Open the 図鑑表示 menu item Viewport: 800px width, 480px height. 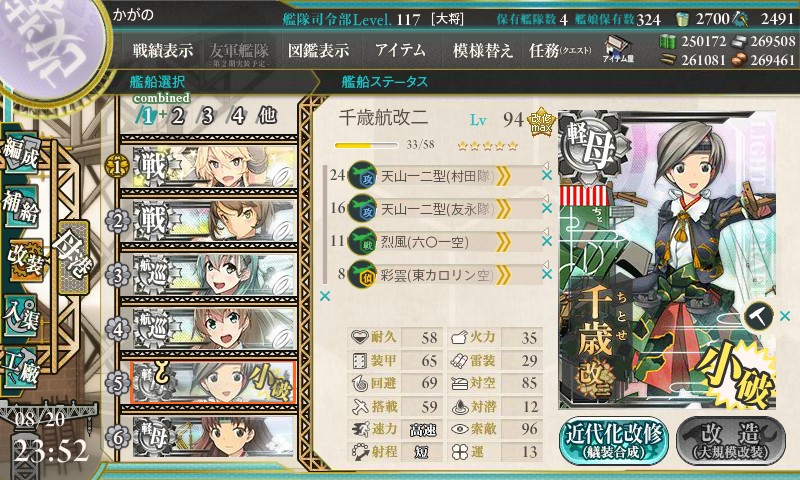pos(318,50)
